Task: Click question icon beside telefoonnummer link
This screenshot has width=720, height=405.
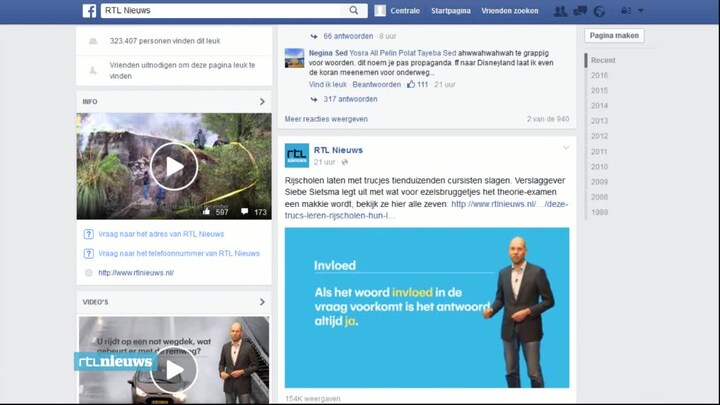Action: [x=88, y=253]
